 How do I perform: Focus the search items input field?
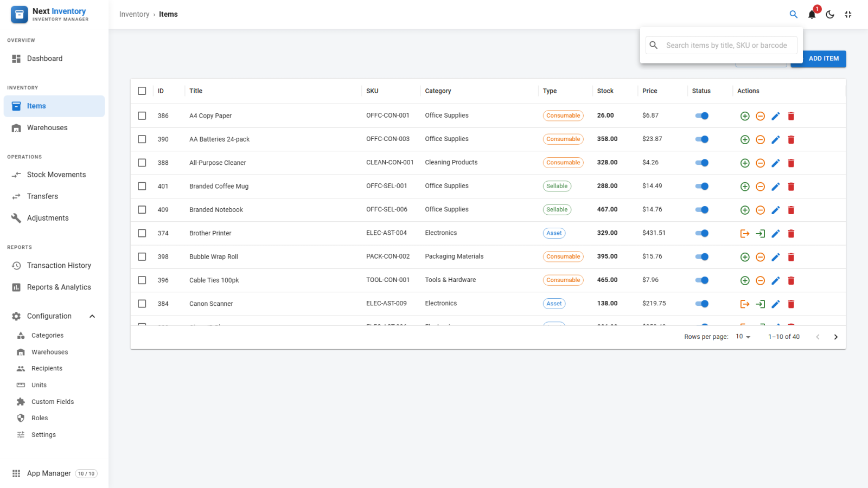722,46
